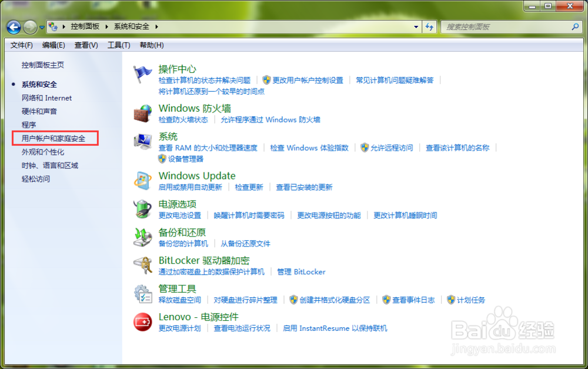Click the Power Options battery icon
The image size is (588, 369).
(x=142, y=209)
